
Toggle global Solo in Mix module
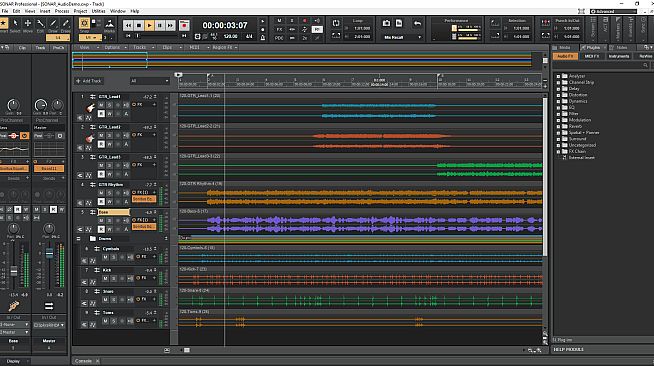point(292,20)
